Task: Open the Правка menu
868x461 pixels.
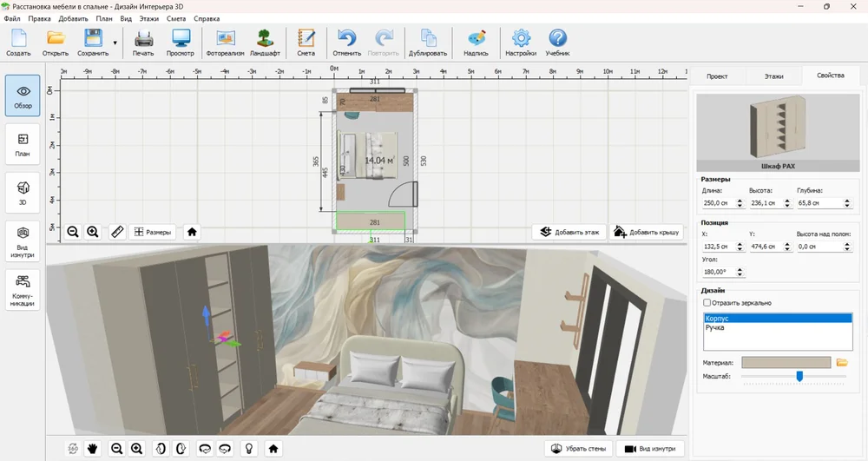Action: coord(39,18)
